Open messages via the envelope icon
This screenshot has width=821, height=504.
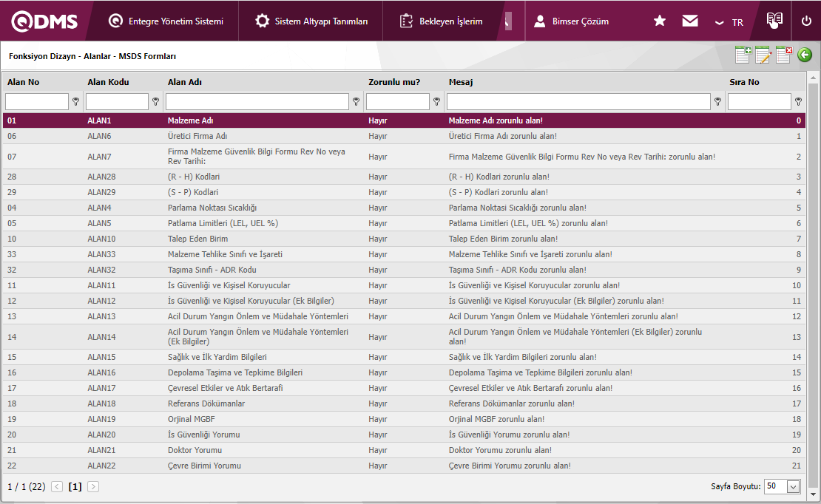pos(690,21)
